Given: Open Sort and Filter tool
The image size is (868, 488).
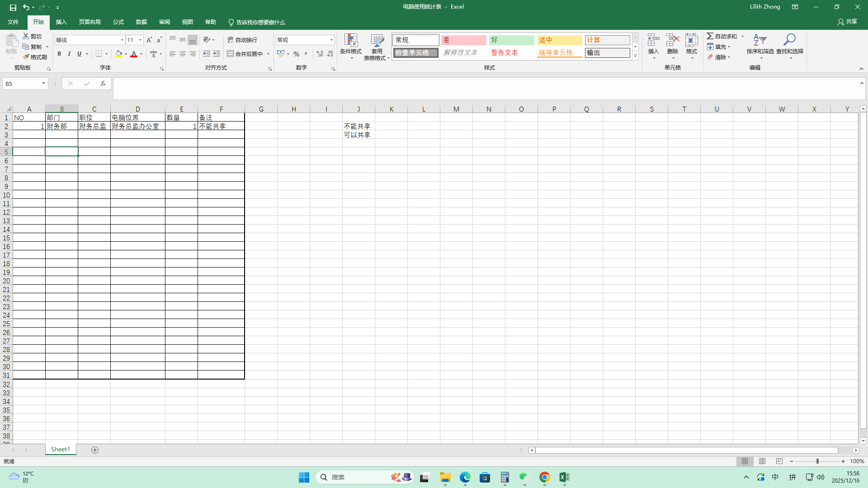Looking at the screenshot, I should (760, 41).
